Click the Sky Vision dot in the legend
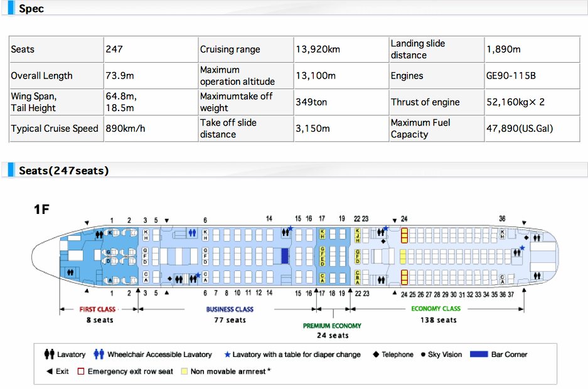This screenshot has width=588, height=389. click(x=424, y=354)
